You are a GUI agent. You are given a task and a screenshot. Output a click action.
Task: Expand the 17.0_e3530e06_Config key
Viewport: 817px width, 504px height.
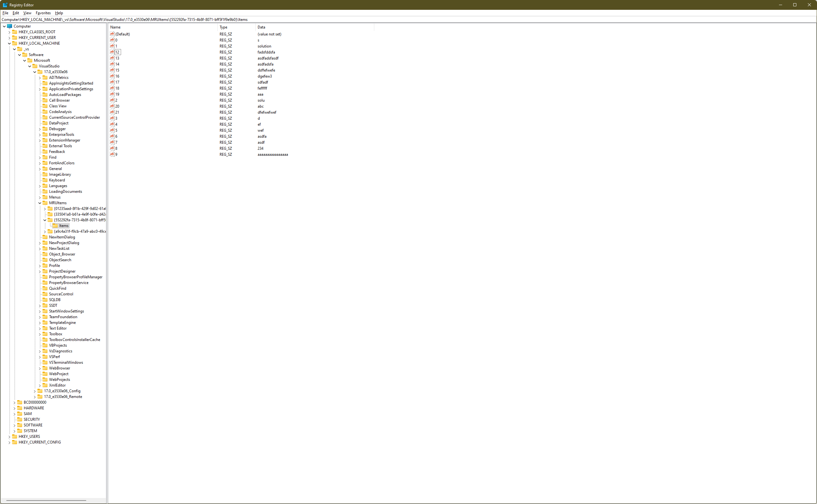(35, 391)
